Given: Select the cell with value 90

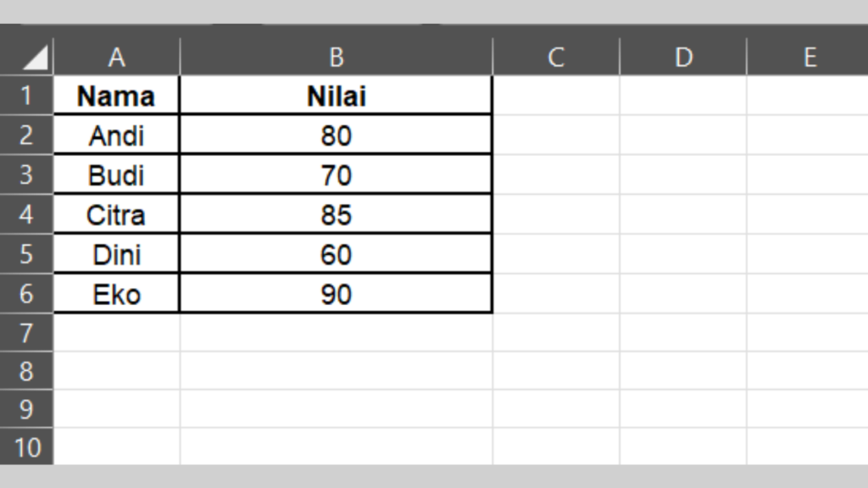Looking at the screenshot, I should pos(337,294).
